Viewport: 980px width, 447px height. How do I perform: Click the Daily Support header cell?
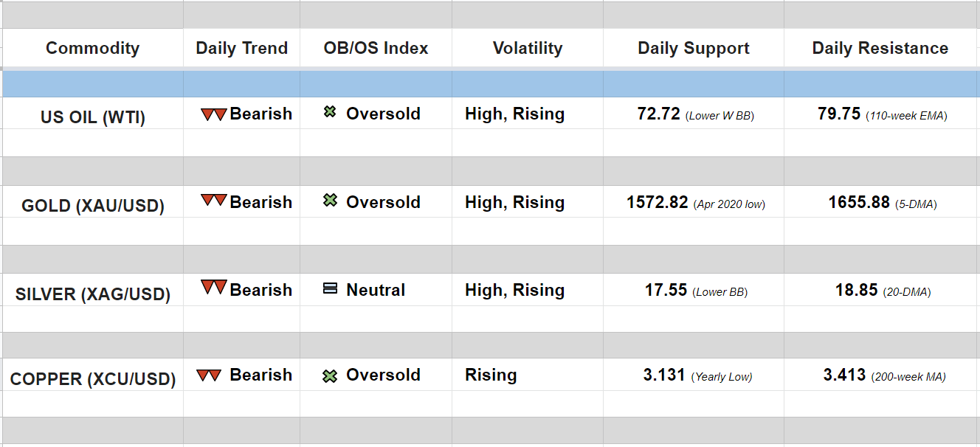(x=693, y=49)
